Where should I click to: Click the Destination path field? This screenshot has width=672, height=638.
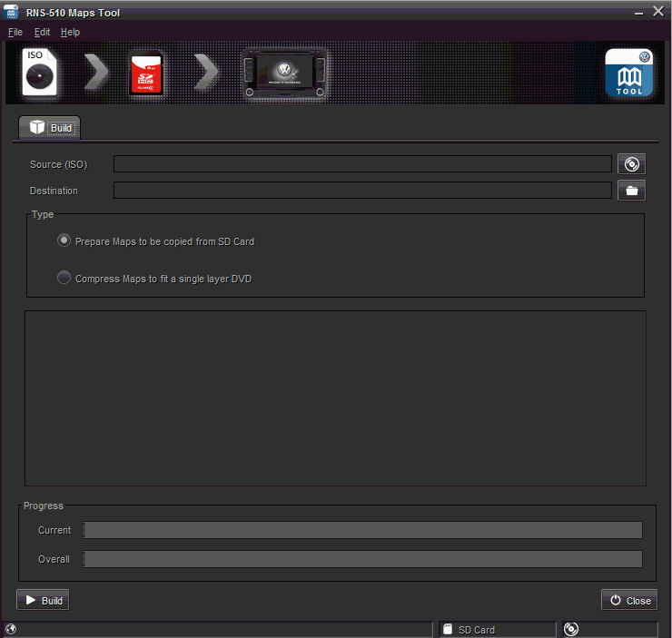click(362, 191)
